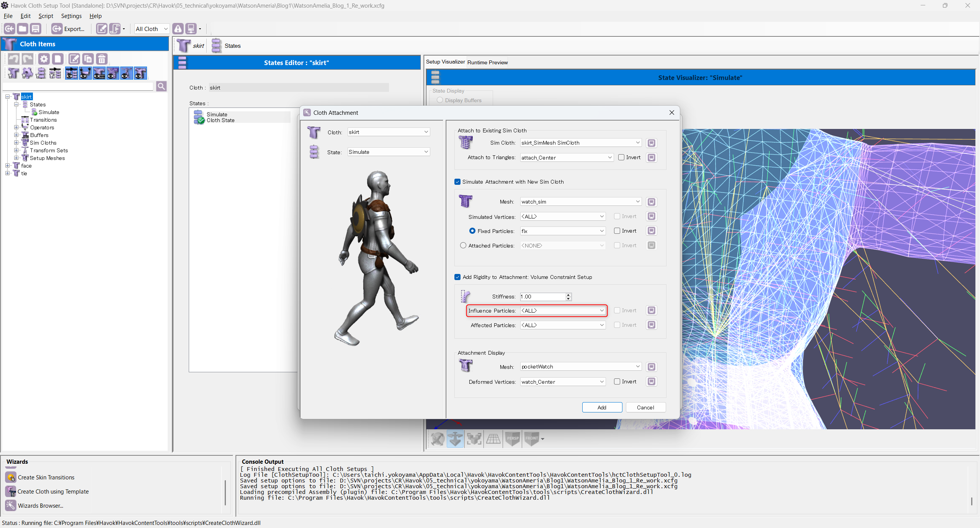Click the search magnifier button in Cloth Items
The image size is (980, 528).
[161, 86]
